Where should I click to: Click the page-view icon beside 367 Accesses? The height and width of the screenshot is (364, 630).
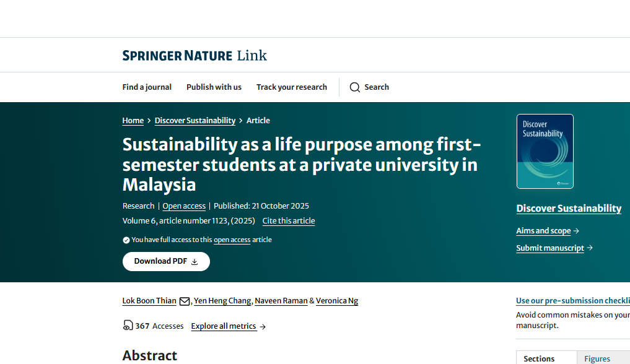(128, 326)
